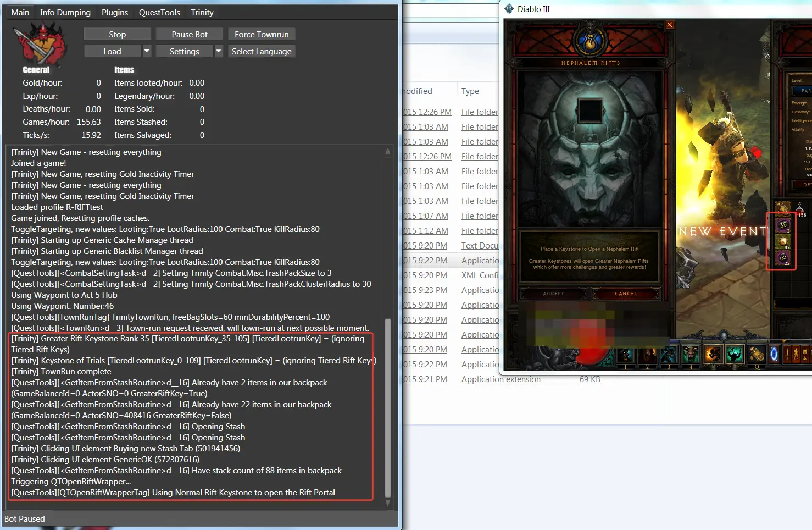The image size is (812, 530).
Task: Click log line 'Loaded profile R-RIFTtest'
Action: (x=57, y=207)
